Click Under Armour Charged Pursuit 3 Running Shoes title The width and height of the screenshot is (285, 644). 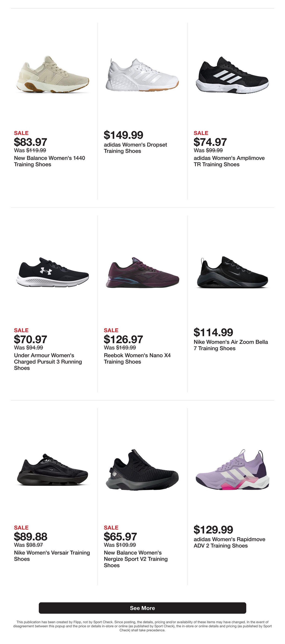pyautogui.click(x=48, y=362)
